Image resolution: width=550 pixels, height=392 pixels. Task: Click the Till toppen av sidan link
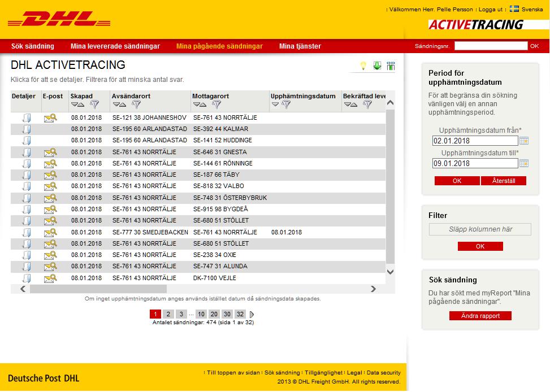pos(233,373)
